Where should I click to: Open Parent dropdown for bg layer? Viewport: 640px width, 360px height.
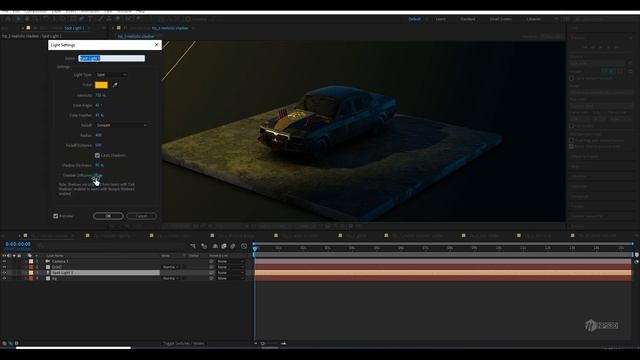(230, 278)
